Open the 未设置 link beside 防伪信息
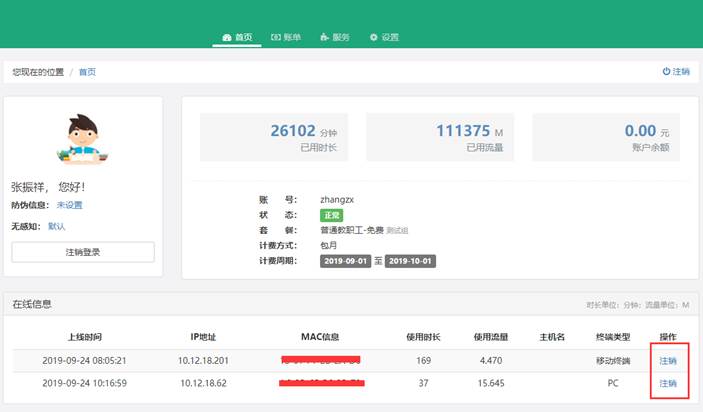 coord(69,205)
